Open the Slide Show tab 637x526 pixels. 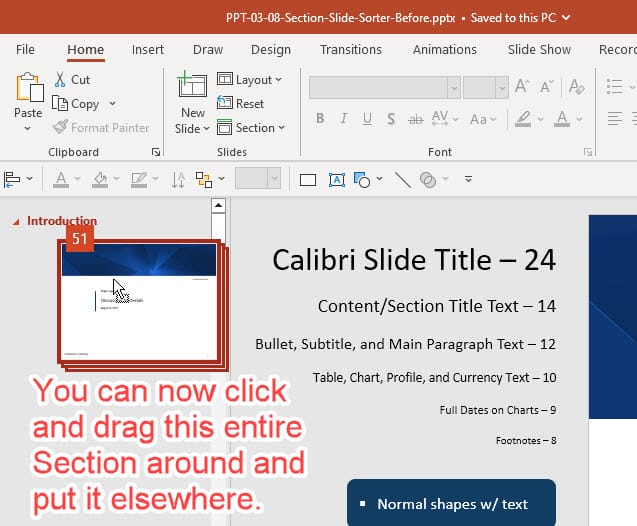pyautogui.click(x=539, y=50)
